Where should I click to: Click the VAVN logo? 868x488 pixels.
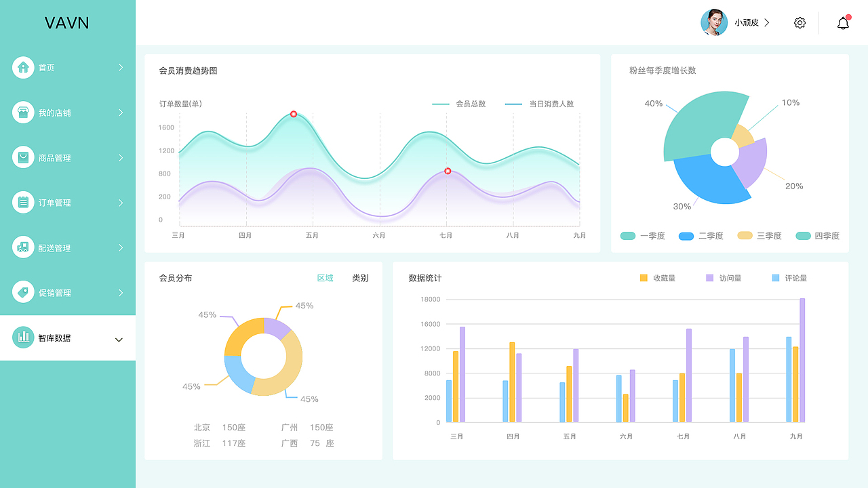67,23
